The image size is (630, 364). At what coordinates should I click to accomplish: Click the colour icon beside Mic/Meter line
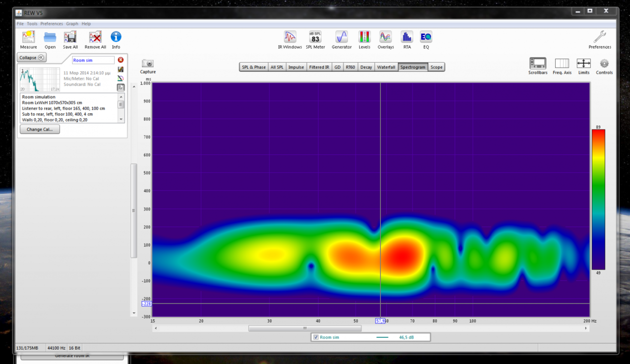[121, 78]
